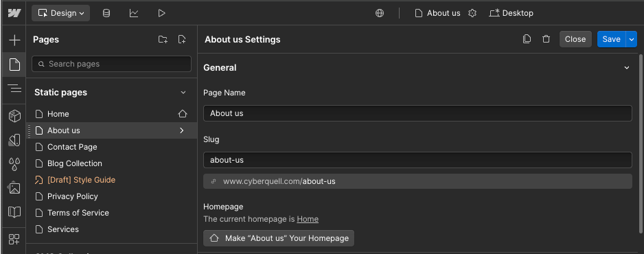
Task: Duplicate the About us page icon
Action: (527, 39)
